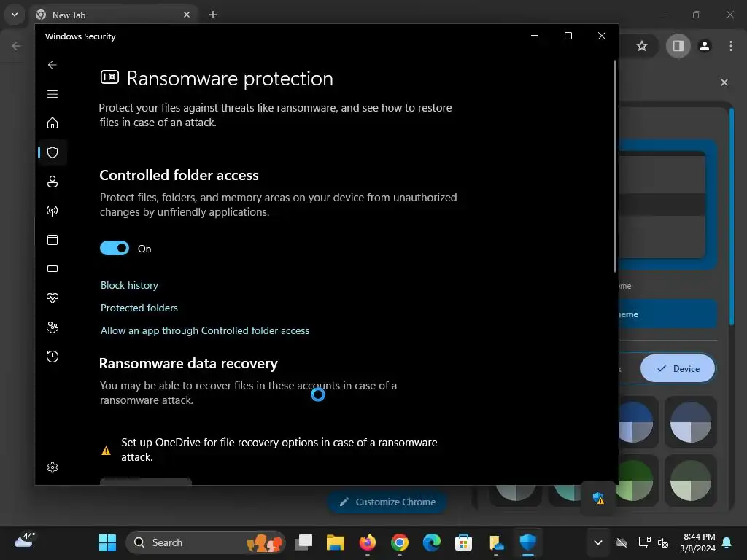Viewport: 747px width, 560px height.
Task: Turn off Controlled folder access toggle
Action: [x=115, y=248]
